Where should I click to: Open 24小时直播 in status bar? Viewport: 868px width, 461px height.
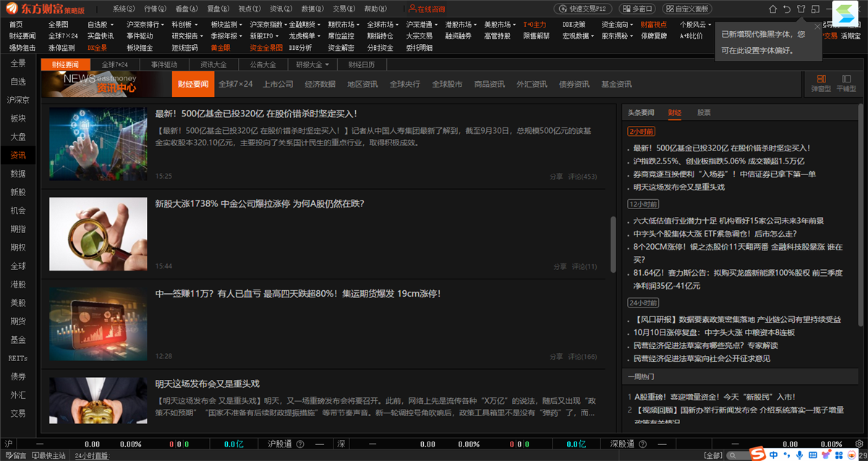[91, 456]
